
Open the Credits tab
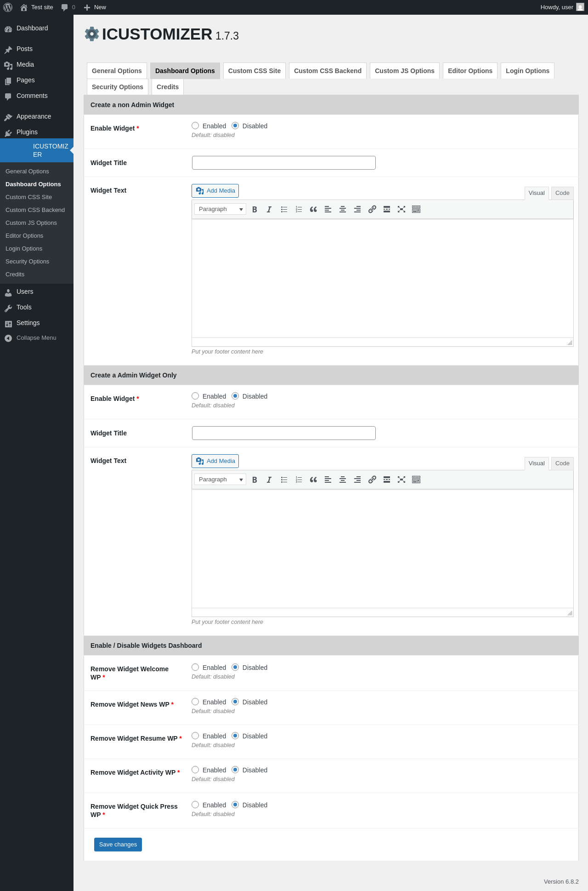pyautogui.click(x=168, y=87)
